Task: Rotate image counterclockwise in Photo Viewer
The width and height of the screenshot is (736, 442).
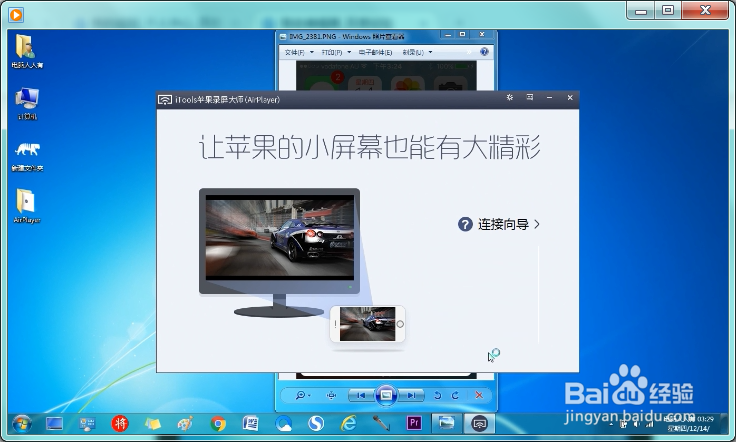Action: (x=437, y=395)
